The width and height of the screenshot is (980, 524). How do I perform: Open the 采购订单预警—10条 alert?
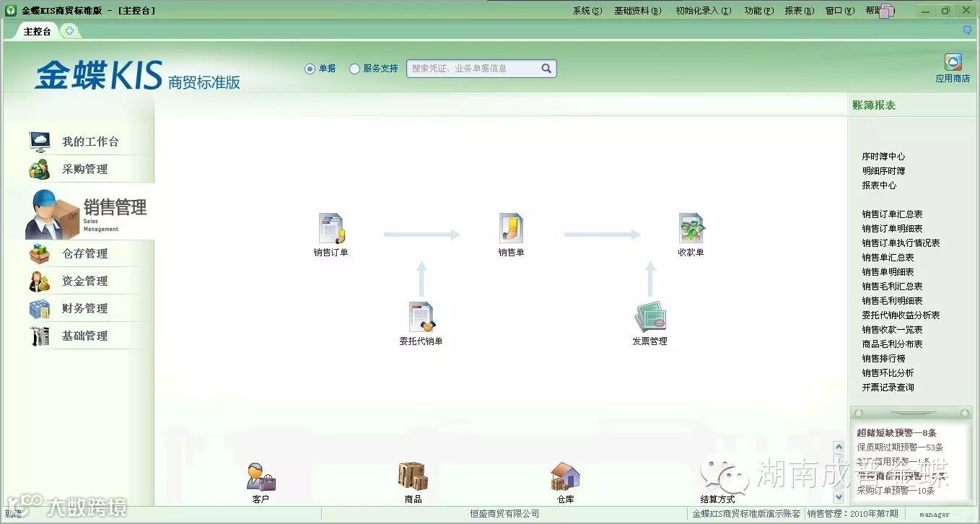point(896,491)
